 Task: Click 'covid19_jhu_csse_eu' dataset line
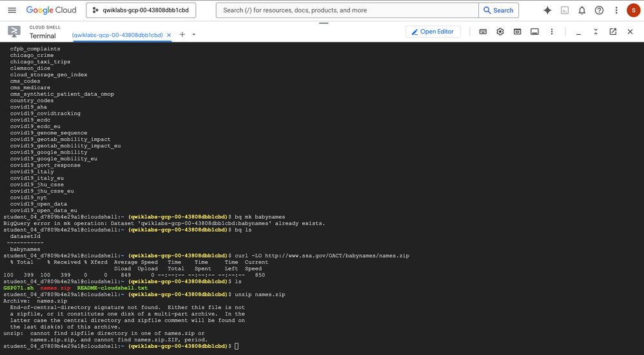[42, 191]
